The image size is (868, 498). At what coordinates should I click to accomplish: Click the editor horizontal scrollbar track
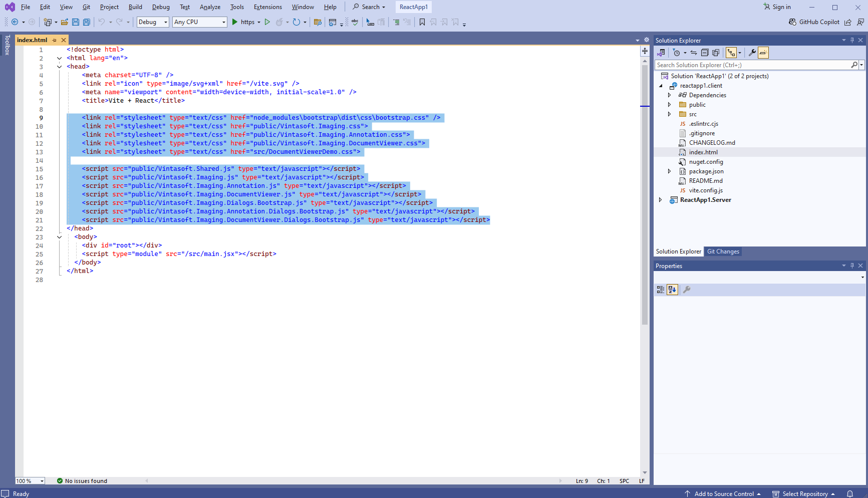click(x=354, y=481)
